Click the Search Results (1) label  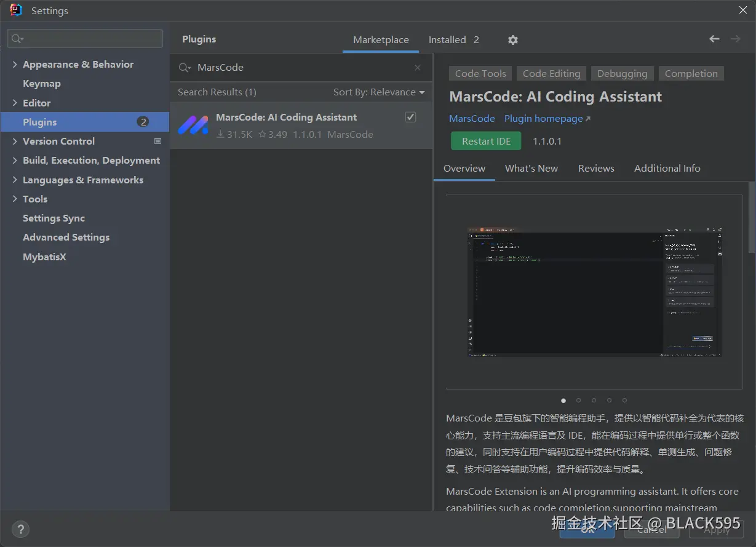217,92
